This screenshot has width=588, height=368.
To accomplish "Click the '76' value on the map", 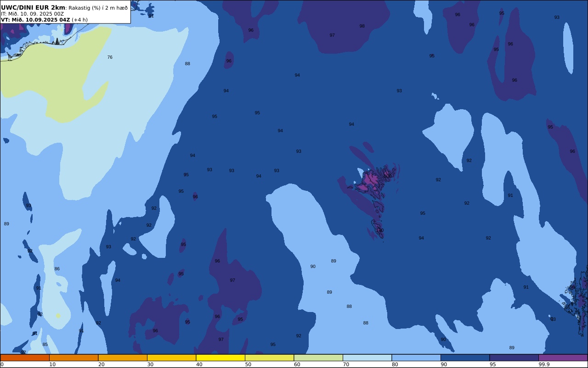I will pos(110,57).
